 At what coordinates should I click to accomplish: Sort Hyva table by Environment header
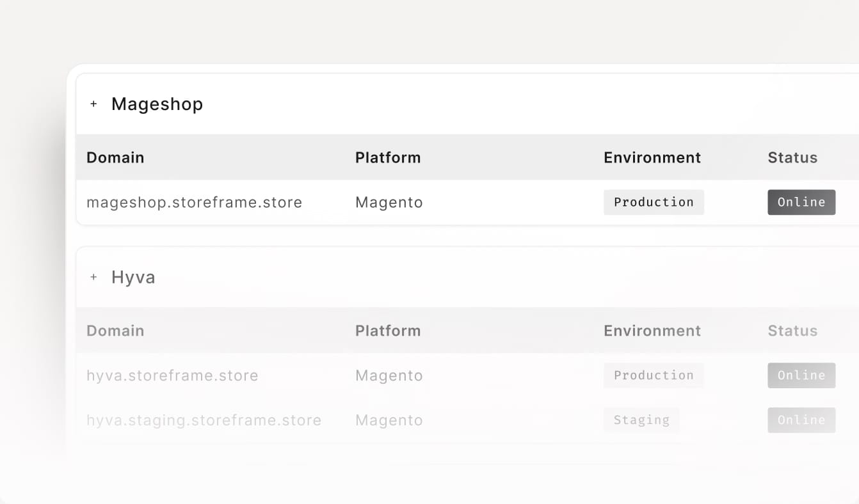[652, 331]
